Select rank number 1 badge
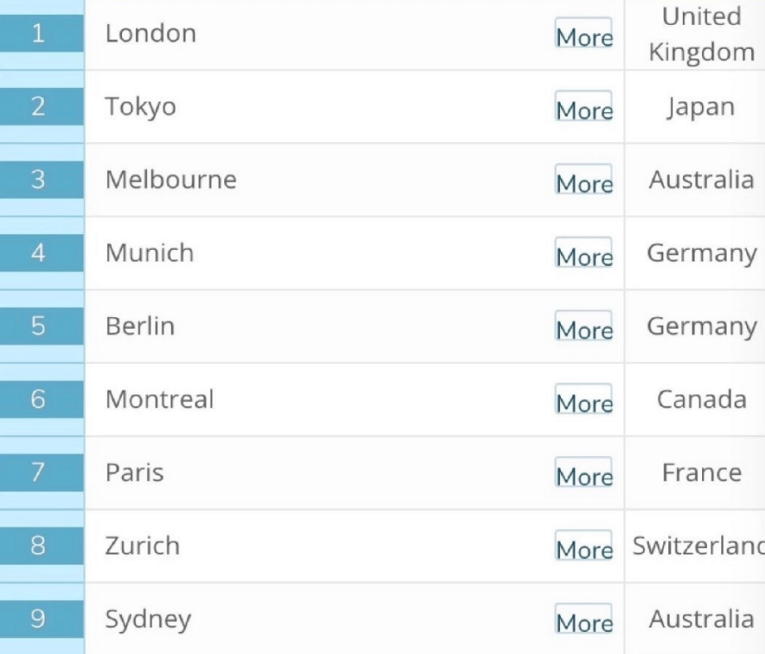 pyautogui.click(x=39, y=33)
